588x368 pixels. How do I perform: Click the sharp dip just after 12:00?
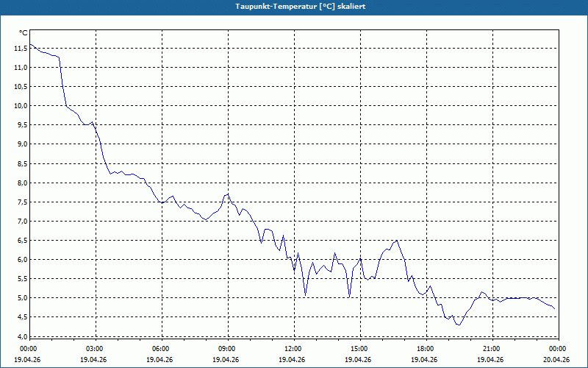tap(305, 294)
